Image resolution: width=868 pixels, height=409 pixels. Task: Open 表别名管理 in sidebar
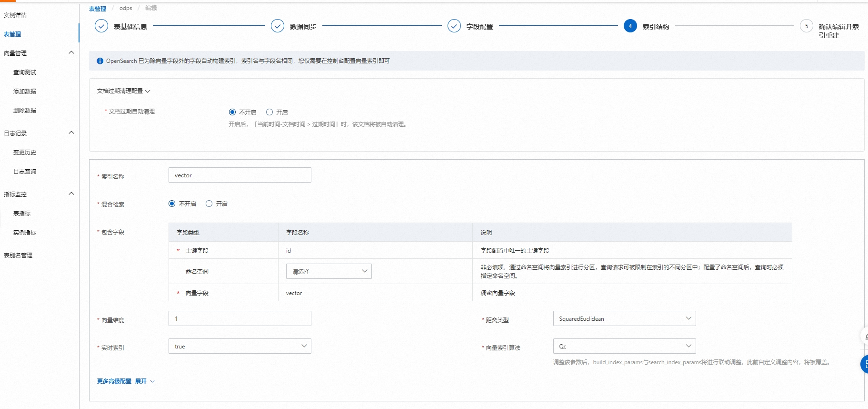click(x=18, y=256)
